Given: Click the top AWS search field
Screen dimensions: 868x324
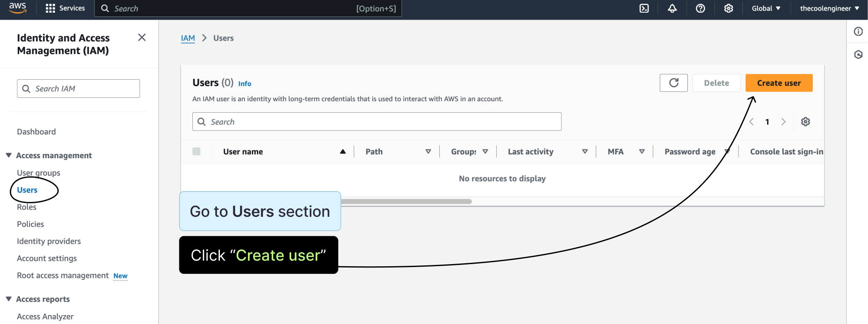Looking at the screenshot, I should point(248,8).
